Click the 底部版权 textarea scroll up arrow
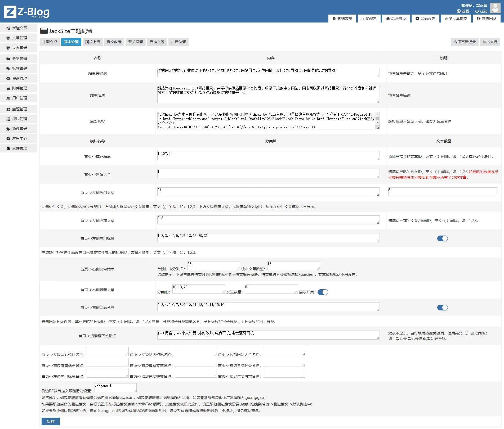504x429 pixels. pos(377,114)
